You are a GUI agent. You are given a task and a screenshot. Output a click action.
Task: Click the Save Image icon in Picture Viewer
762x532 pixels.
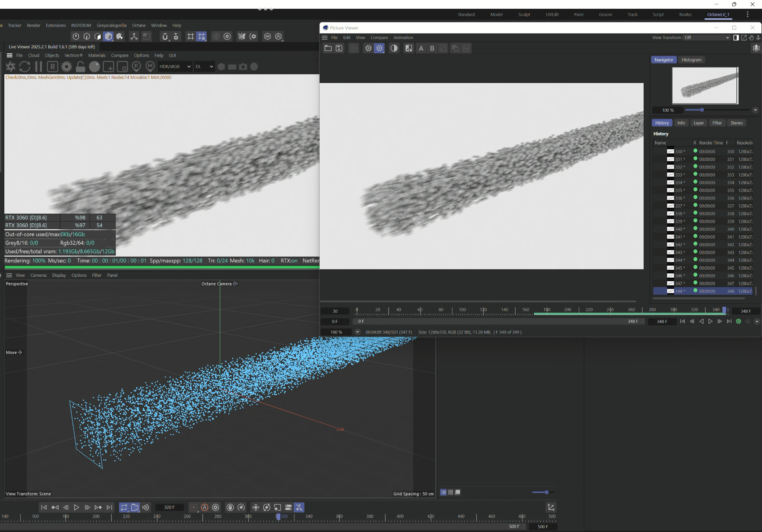coord(339,48)
